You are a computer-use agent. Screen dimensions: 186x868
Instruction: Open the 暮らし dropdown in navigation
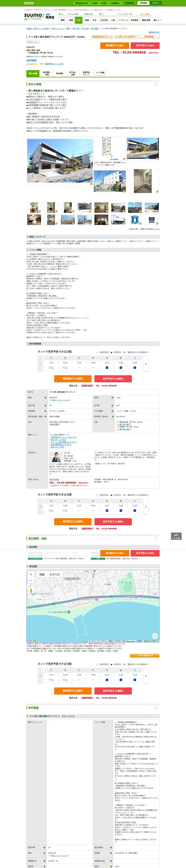coord(157,20)
